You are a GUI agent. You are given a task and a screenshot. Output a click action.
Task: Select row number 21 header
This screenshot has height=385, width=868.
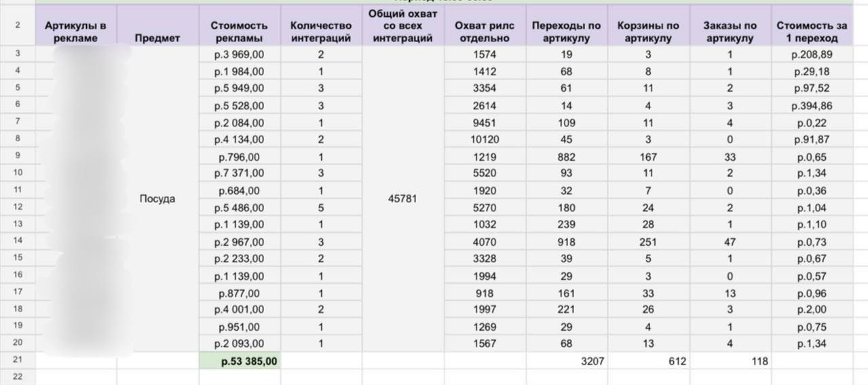click(18, 361)
